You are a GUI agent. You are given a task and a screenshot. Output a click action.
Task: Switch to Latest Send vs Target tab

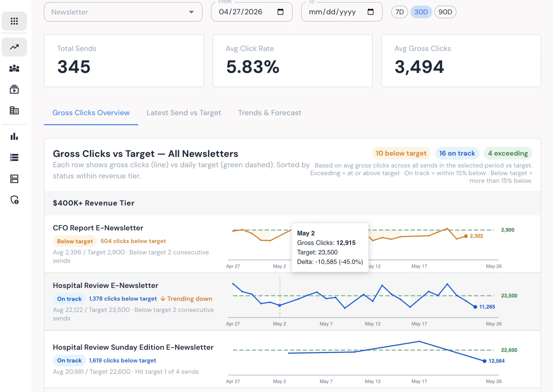pos(184,113)
